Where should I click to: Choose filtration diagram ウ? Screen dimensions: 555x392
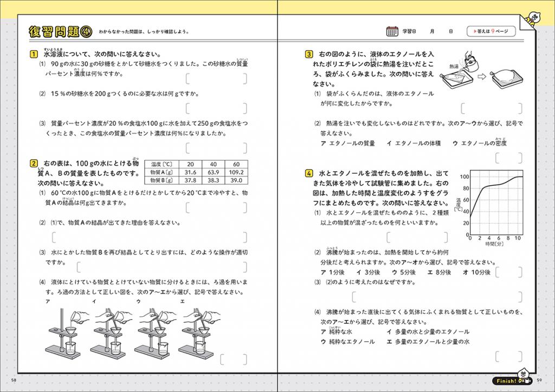(155, 332)
